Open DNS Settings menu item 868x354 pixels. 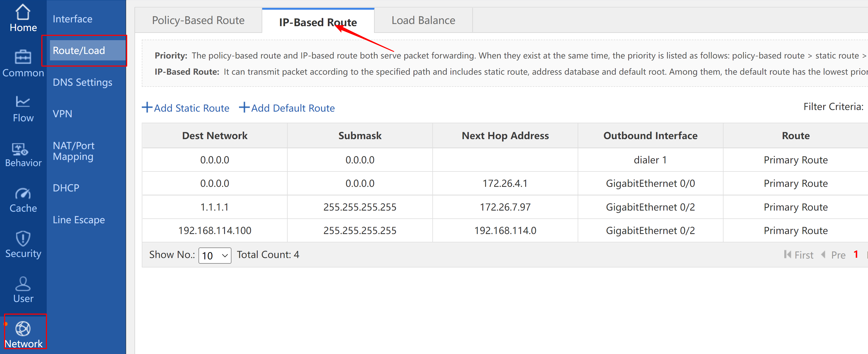[82, 82]
